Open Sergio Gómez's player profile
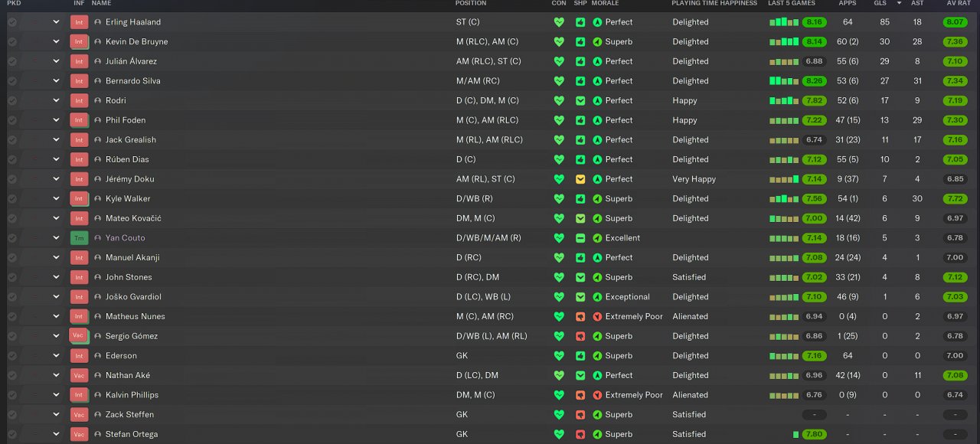This screenshot has width=980, height=444. click(x=132, y=336)
